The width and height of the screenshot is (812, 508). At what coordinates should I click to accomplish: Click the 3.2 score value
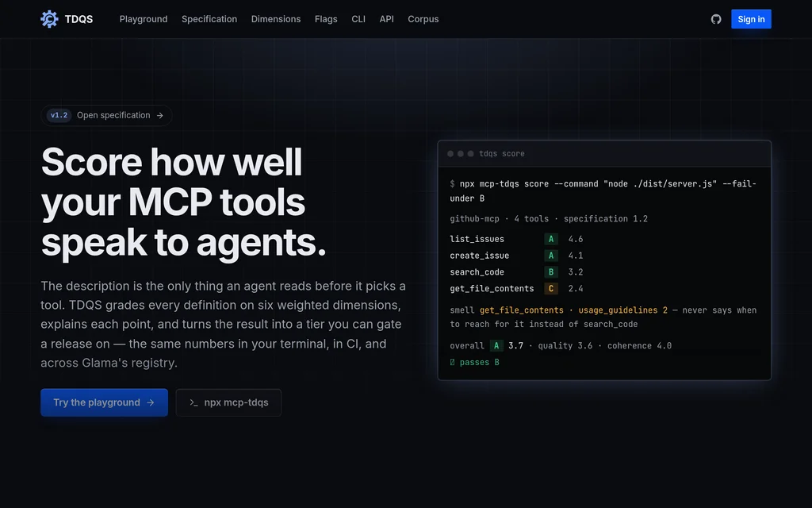(x=576, y=272)
